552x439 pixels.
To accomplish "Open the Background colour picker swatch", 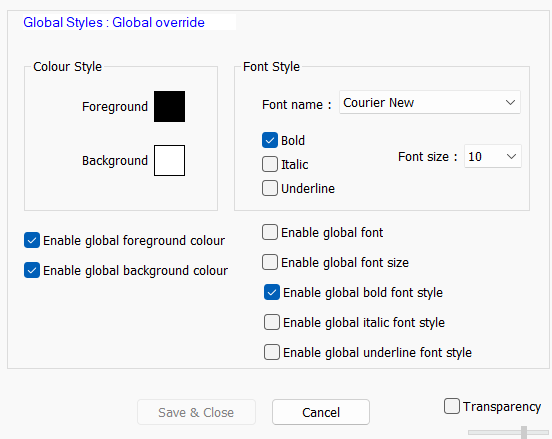I will 169,161.
